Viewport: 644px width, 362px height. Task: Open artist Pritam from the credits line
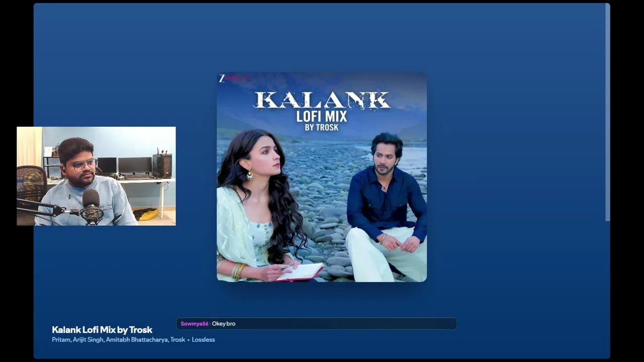click(61, 340)
